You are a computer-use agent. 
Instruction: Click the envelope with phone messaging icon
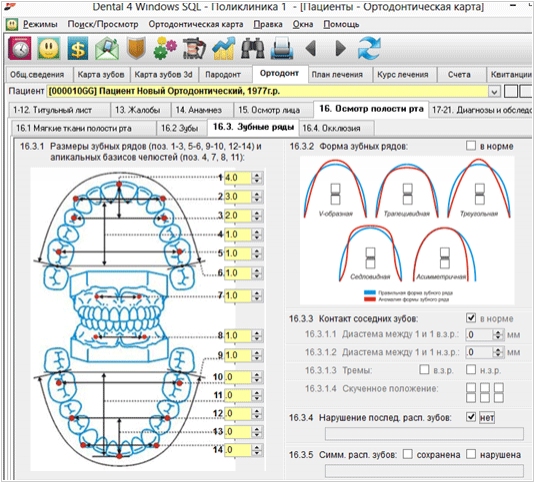click(107, 48)
